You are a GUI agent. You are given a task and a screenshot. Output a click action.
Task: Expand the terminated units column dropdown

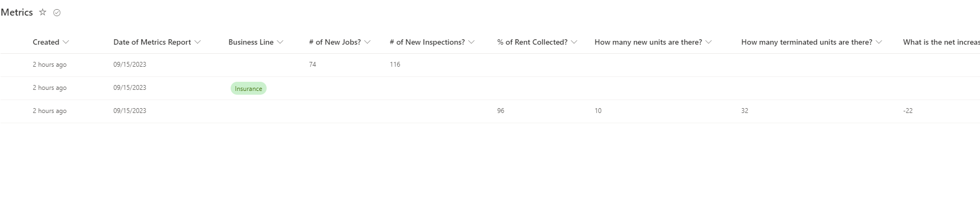point(879,43)
